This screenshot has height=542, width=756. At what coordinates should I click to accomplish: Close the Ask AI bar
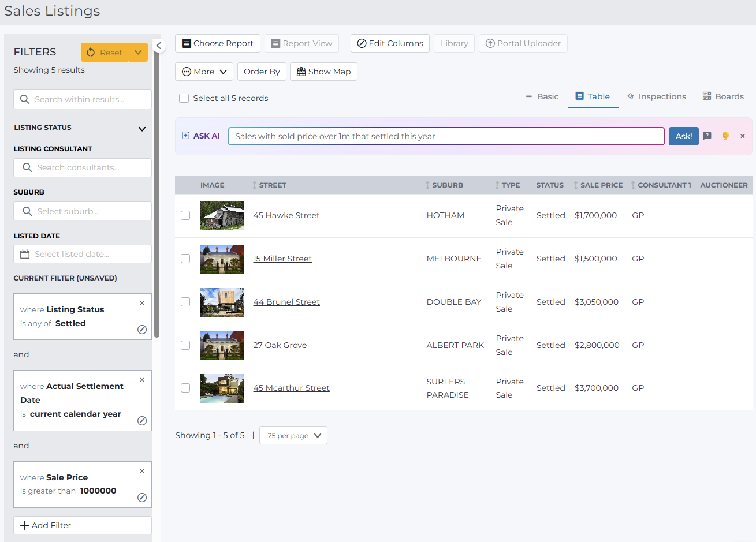pos(743,136)
